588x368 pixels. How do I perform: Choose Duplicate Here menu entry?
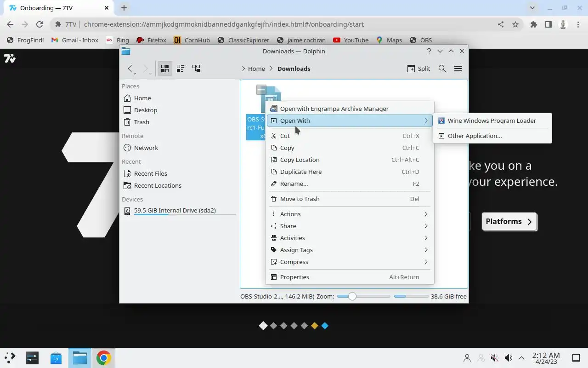click(350, 172)
